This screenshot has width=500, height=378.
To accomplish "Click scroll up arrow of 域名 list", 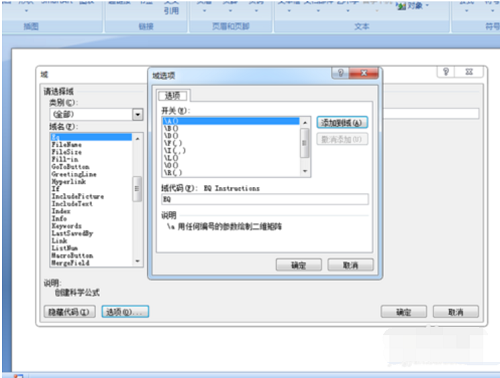I will point(137,138).
